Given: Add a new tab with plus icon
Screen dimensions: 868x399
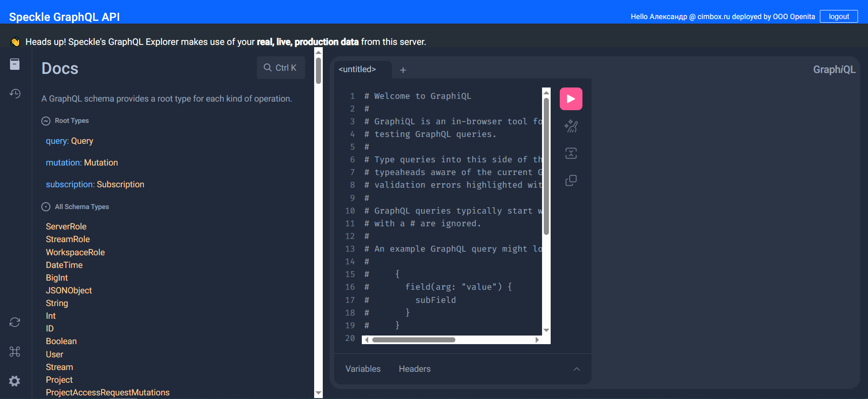Looking at the screenshot, I should pos(403,70).
